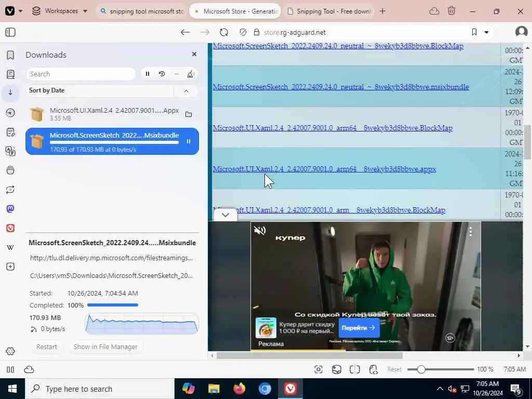Open Wikipedia web panel
The width and height of the screenshot is (532, 399).
click(x=10, y=247)
